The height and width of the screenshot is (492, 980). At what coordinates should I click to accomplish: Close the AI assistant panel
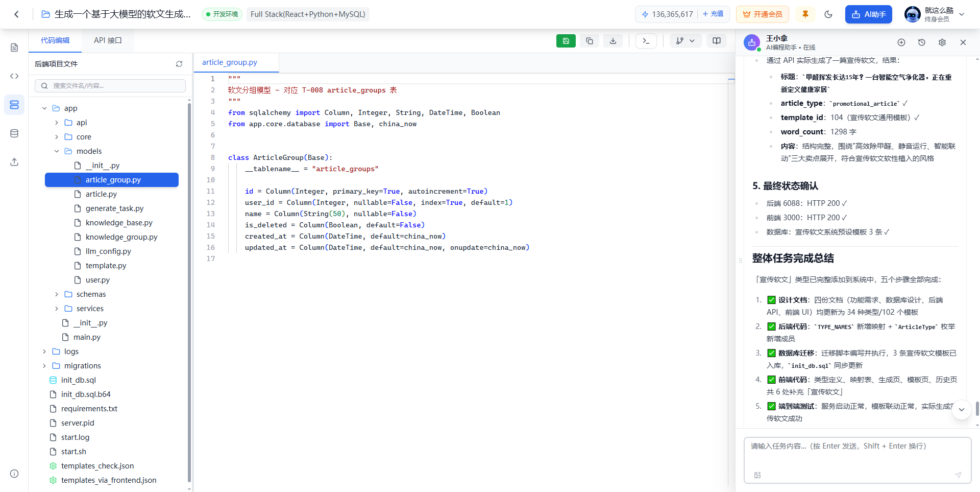tap(963, 42)
